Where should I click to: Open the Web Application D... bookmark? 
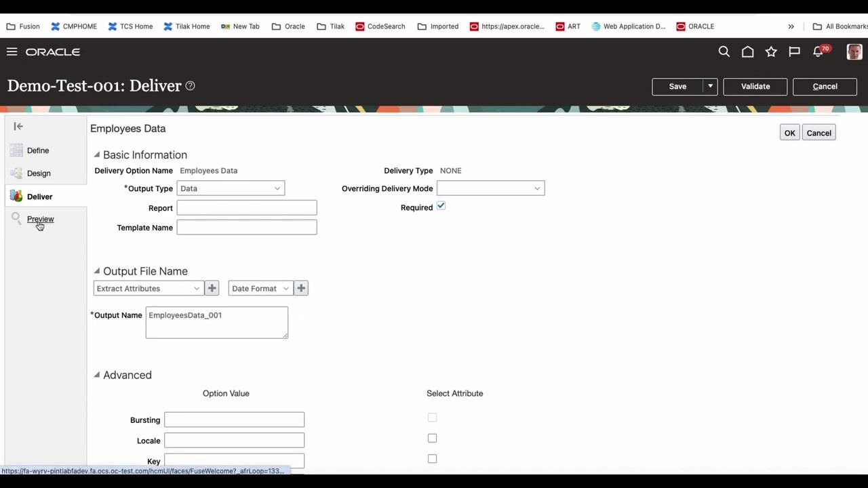click(629, 26)
